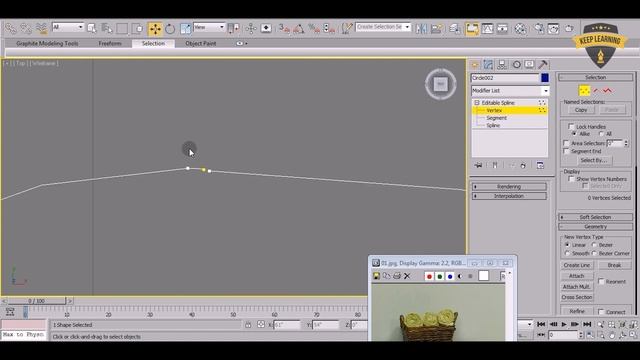The width and height of the screenshot is (640, 360).
Task: Toggle the Angle Snap icon
Action: 299,28
